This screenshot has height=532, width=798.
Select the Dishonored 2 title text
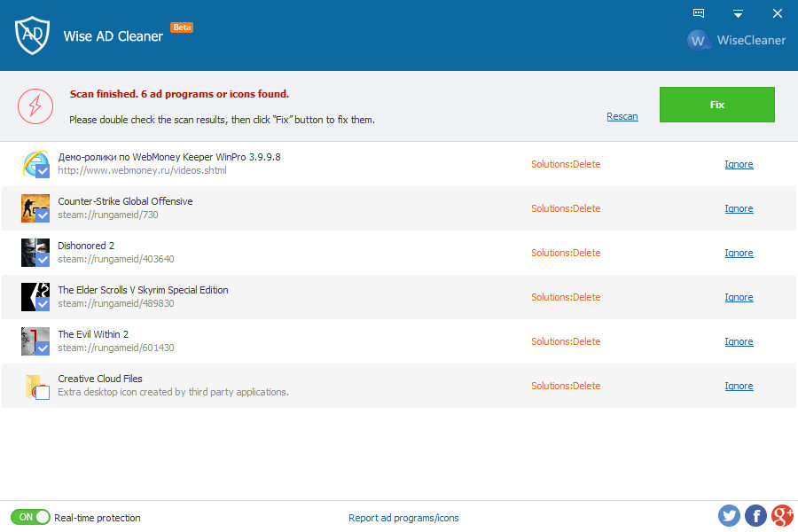click(86, 246)
